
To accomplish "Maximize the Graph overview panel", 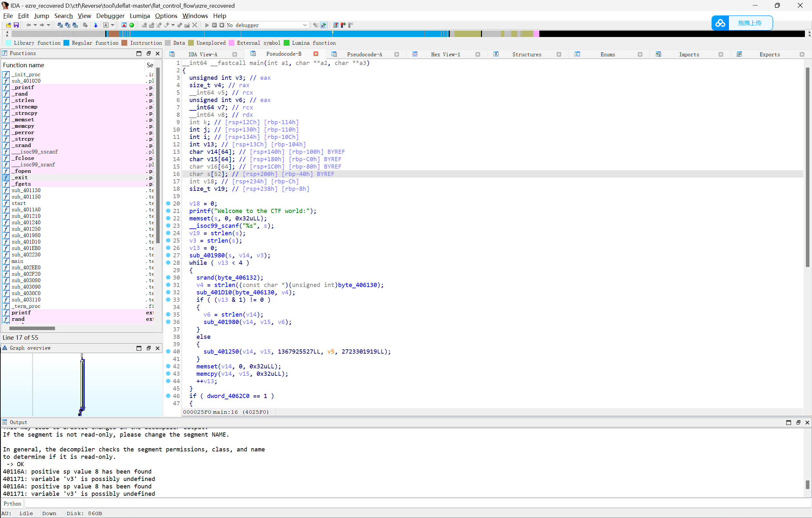I will (139, 348).
